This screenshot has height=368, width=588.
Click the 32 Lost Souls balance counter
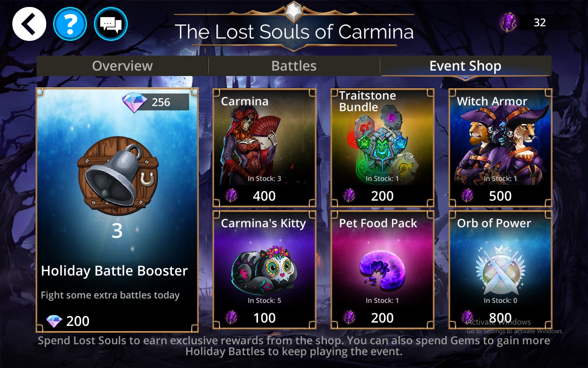[540, 22]
